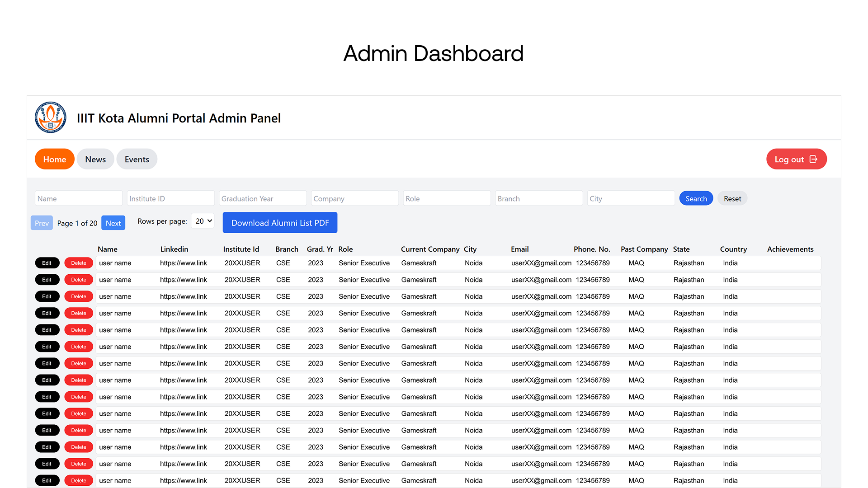Select the Home tab

tap(54, 159)
